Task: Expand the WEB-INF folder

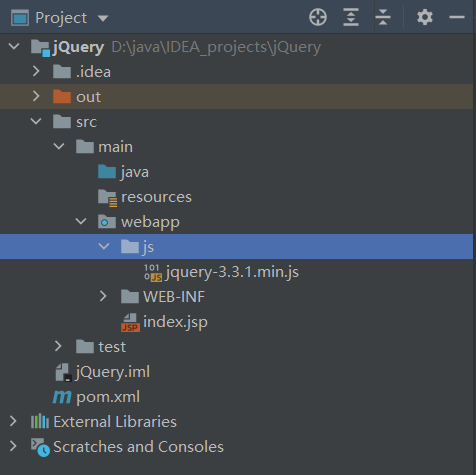Action: click(103, 296)
